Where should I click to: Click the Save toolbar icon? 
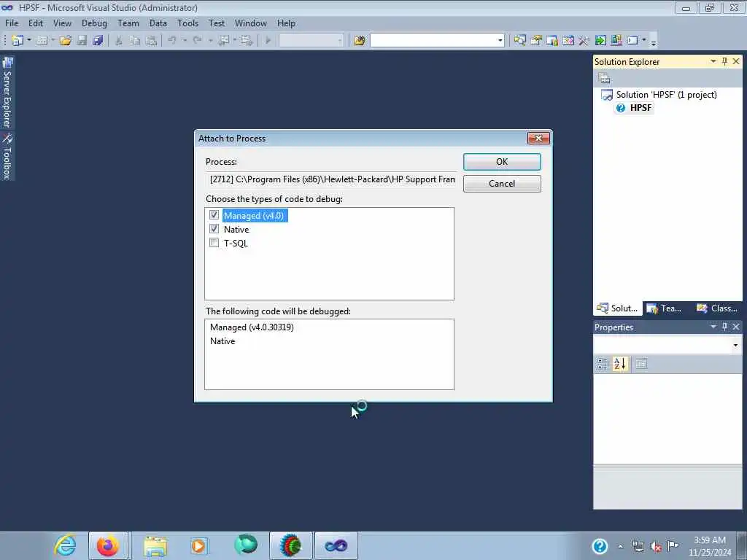82,41
